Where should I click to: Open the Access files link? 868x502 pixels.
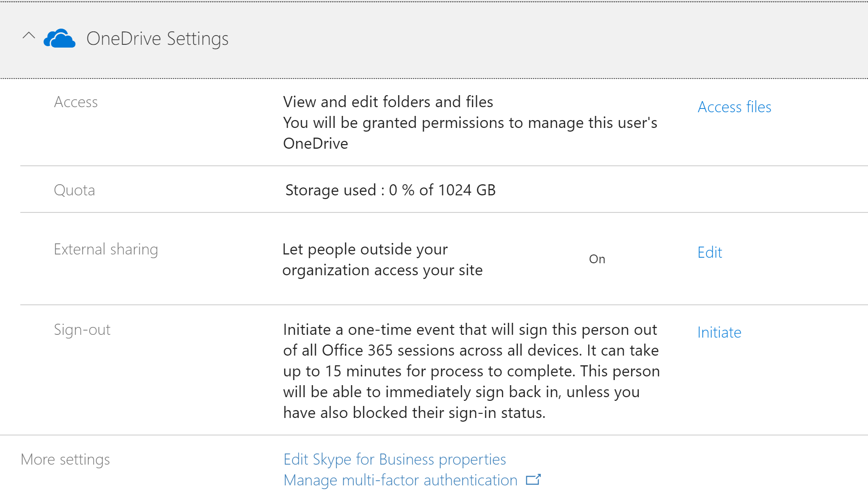click(734, 107)
